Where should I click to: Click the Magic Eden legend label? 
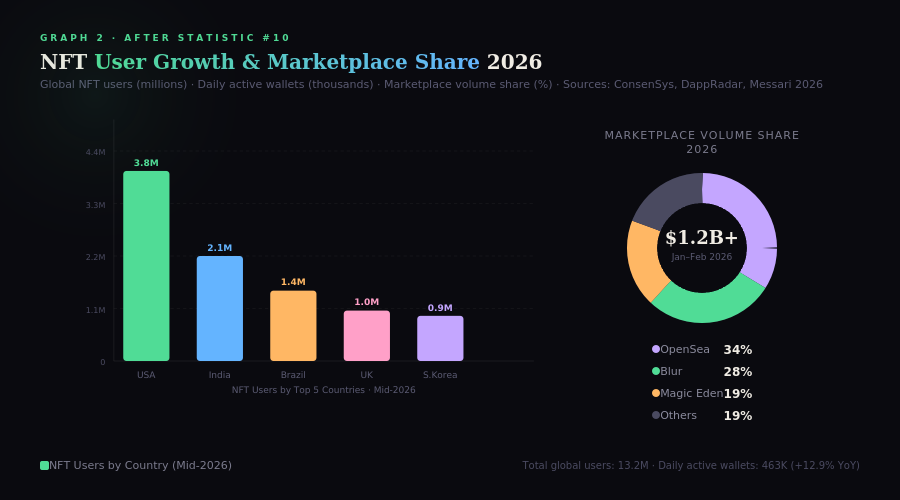click(x=692, y=393)
